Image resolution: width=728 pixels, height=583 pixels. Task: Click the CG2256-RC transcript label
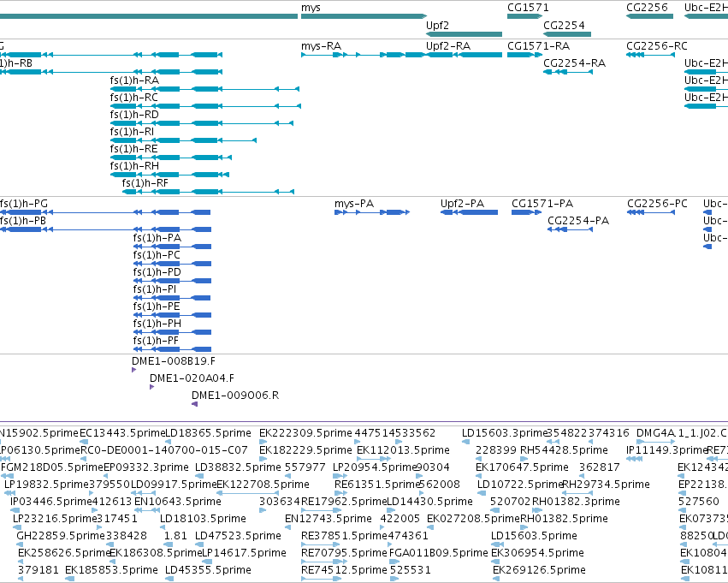click(657, 46)
